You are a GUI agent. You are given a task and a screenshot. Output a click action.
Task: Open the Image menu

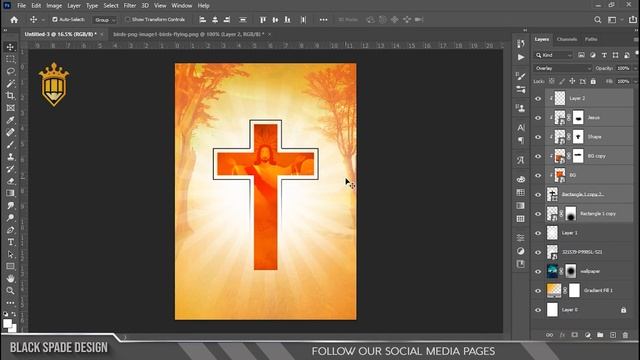[54, 6]
